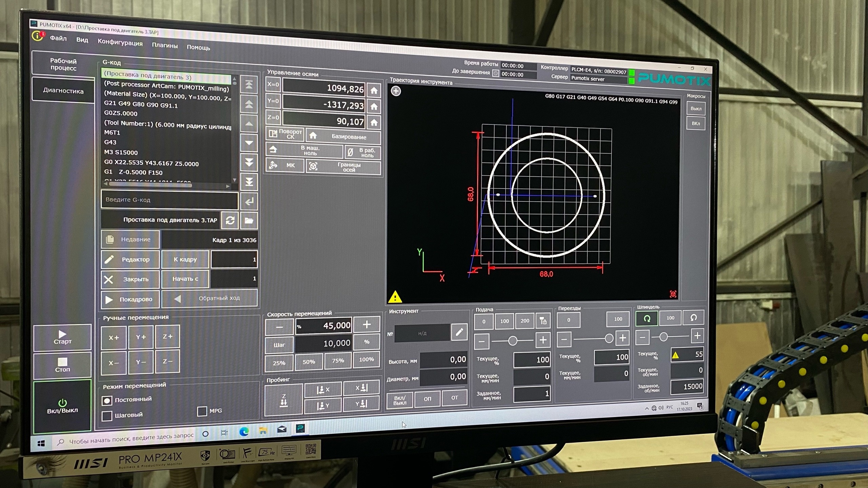The height and width of the screenshot is (488, 868).
Task: Start spindle clockwise rotation
Action: point(647,319)
